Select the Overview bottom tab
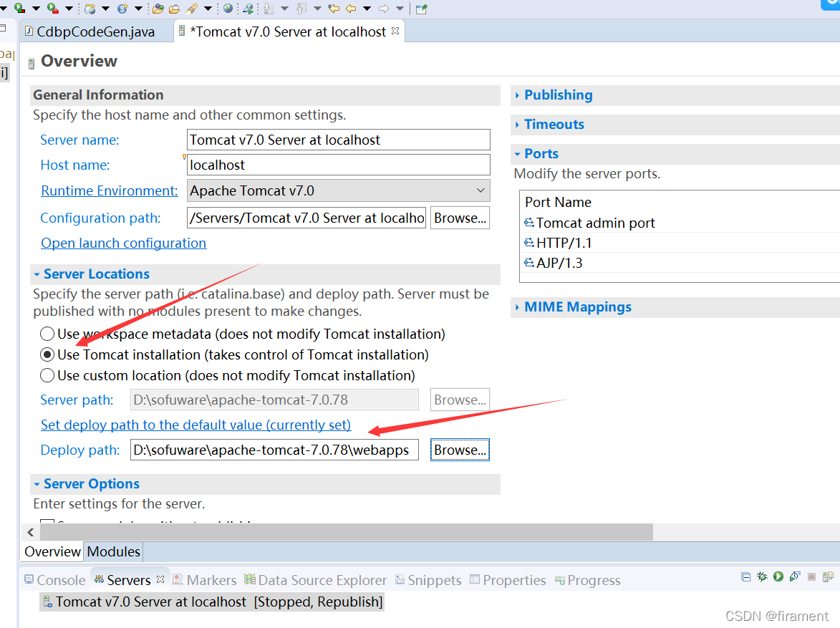The height and width of the screenshot is (628, 840). click(x=52, y=551)
